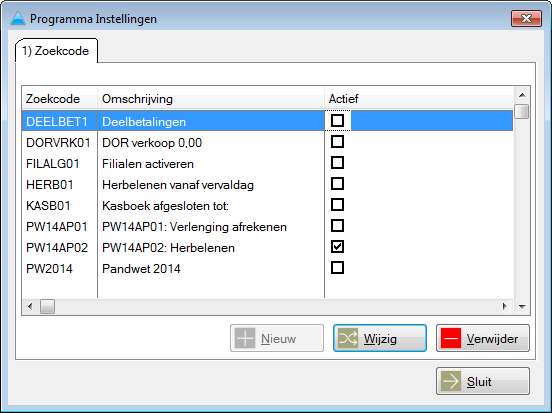Click the horizontal scrollbar right arrow

point(505,307)
